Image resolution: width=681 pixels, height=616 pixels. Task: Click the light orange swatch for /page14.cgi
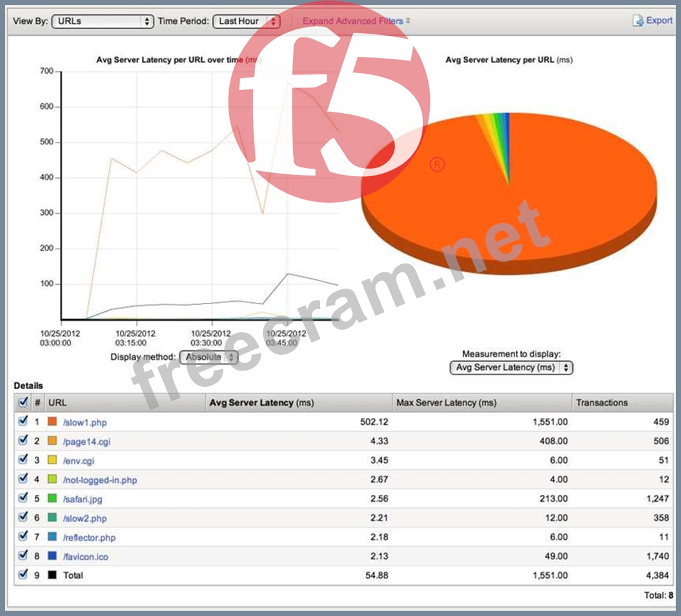(x=52, y=440)
